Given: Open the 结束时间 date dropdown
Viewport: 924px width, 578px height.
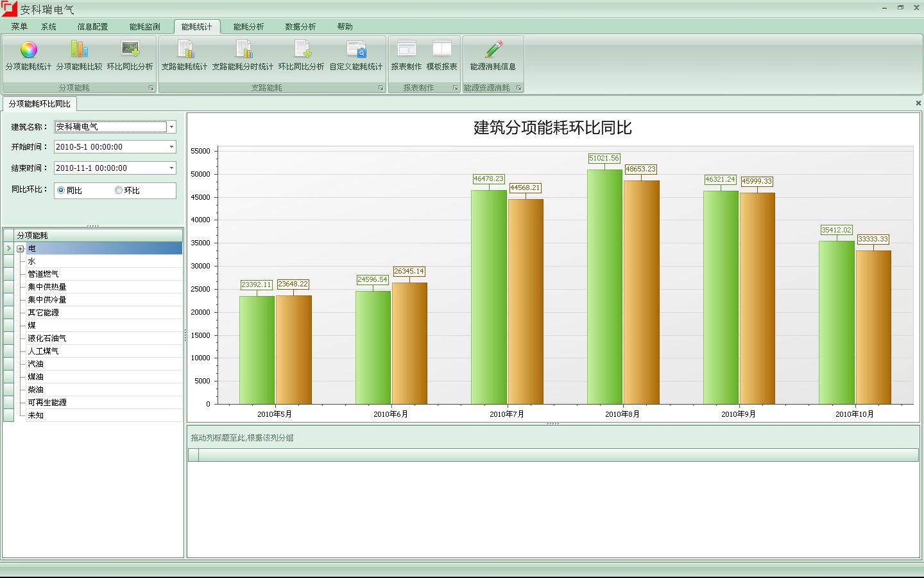Looking at the screenshot, I should (171, 168).
